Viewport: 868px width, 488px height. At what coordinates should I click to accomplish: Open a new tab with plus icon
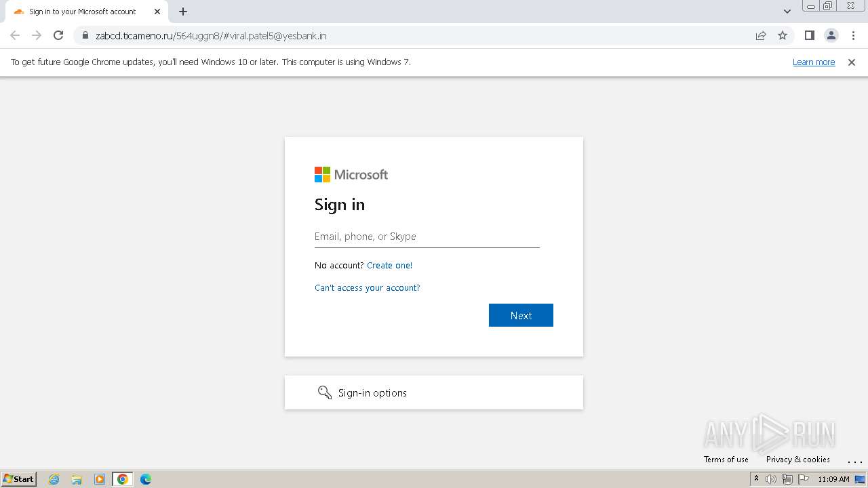(183, 12)
